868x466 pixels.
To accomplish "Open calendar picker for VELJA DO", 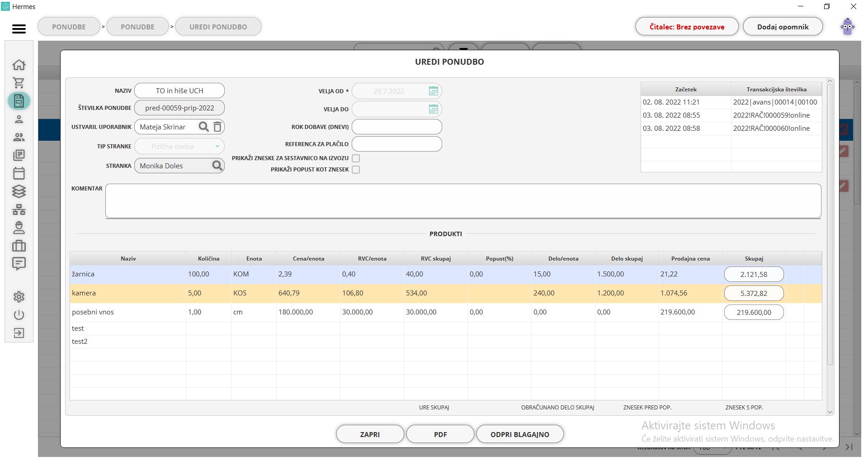I will click(433, 109).
